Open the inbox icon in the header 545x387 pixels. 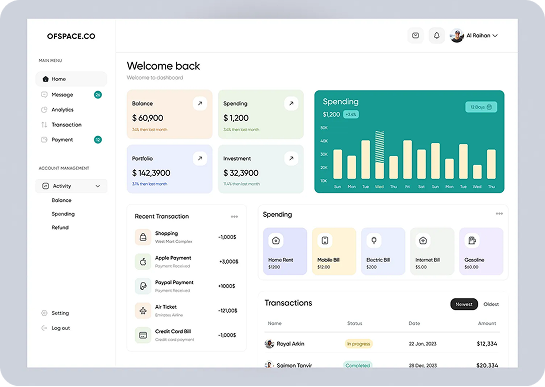[x=415, y=35]
